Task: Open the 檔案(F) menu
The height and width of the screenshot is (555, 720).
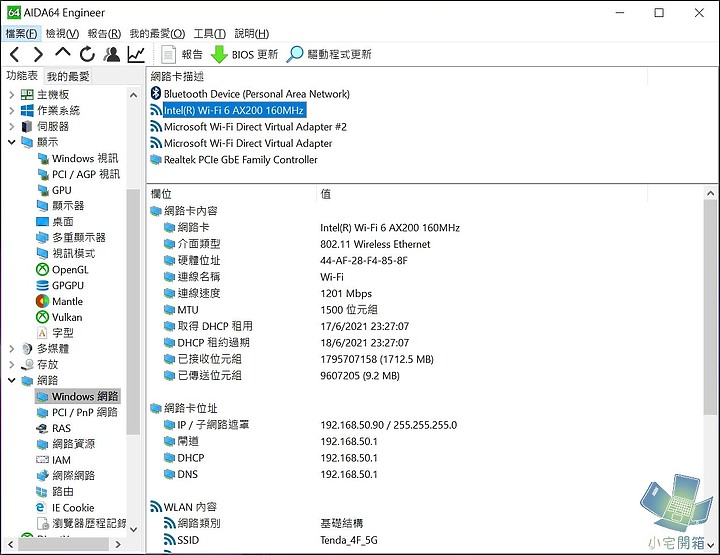Action: [22, 34]
